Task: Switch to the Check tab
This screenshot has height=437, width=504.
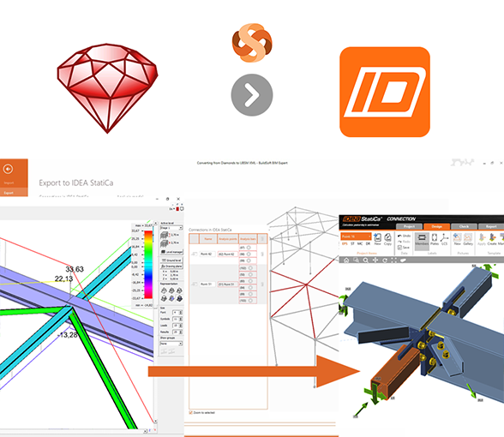Action: coord(464,226)
